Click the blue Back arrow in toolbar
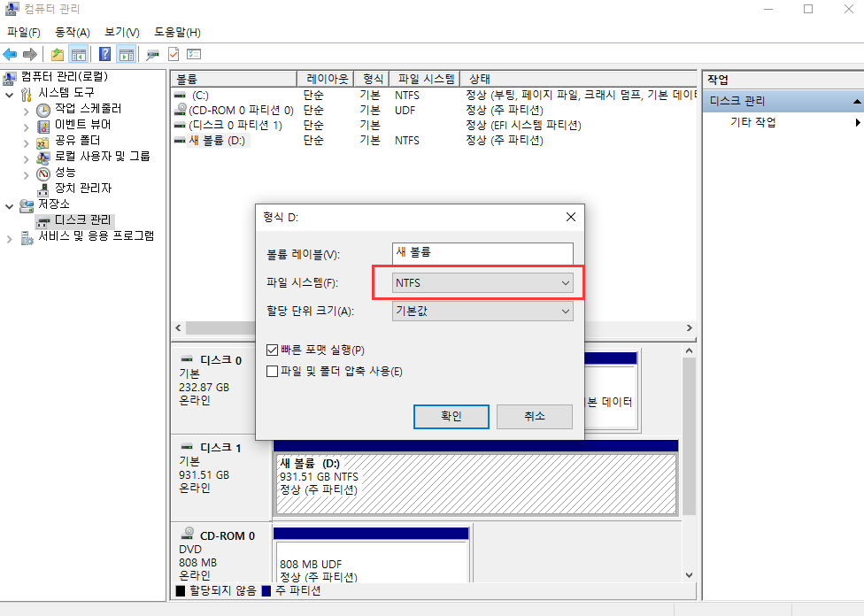The height and width of the screenshot is (616, 864). point(10,54)
